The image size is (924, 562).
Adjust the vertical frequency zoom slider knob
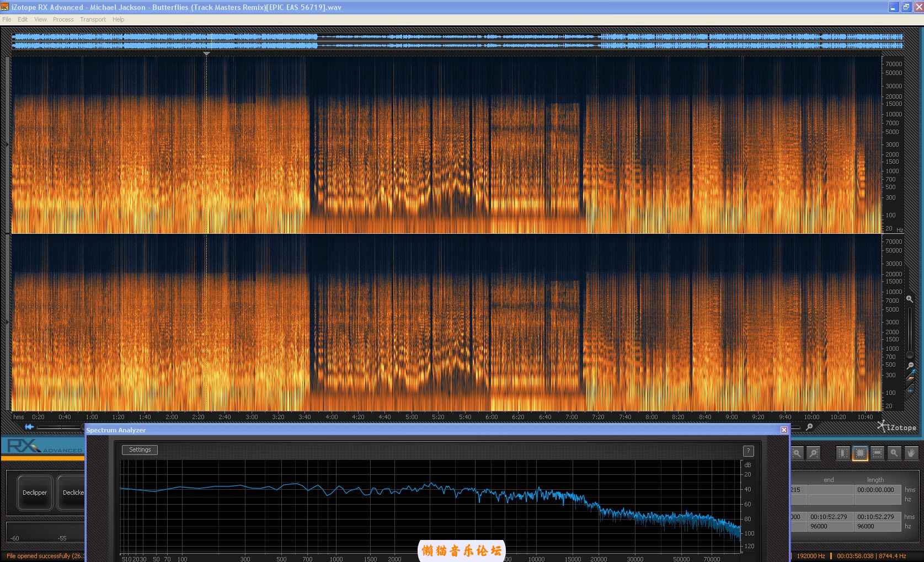click(910, 355)
